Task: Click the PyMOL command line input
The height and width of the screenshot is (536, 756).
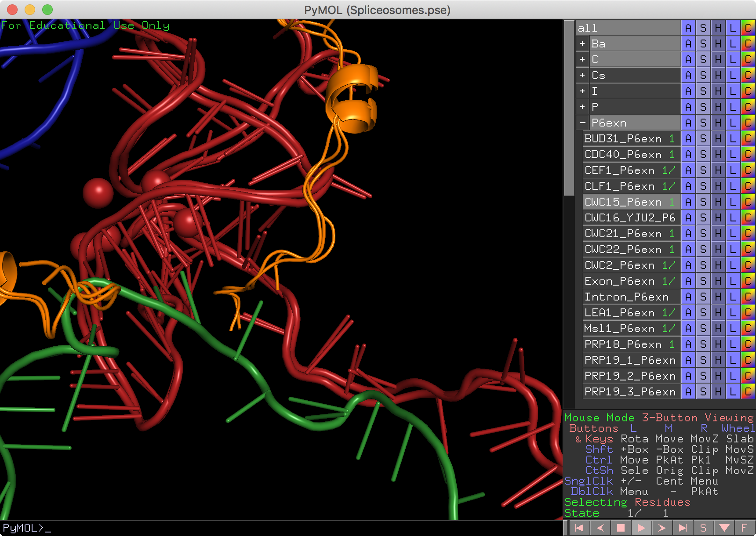Action: click(x=281, y=528)
